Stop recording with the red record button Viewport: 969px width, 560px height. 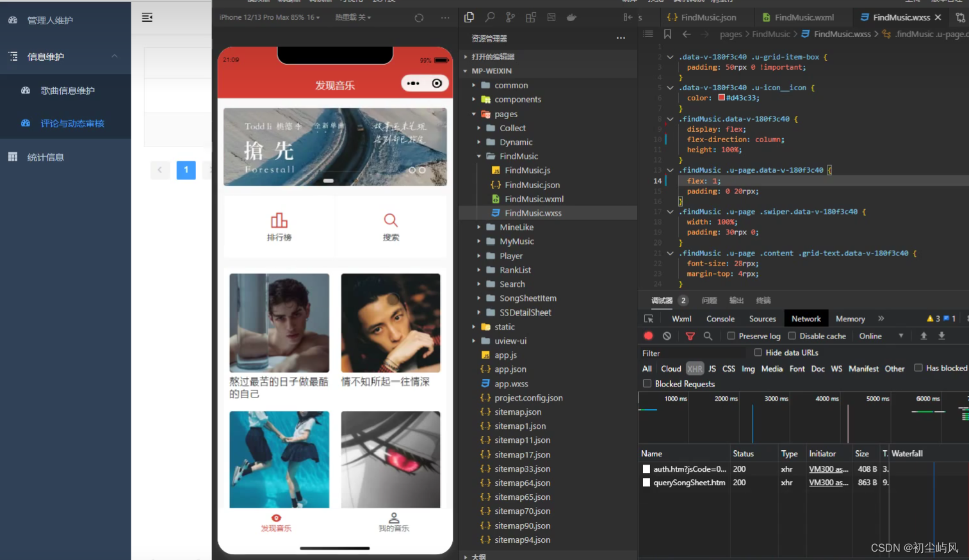click(648, 335)
